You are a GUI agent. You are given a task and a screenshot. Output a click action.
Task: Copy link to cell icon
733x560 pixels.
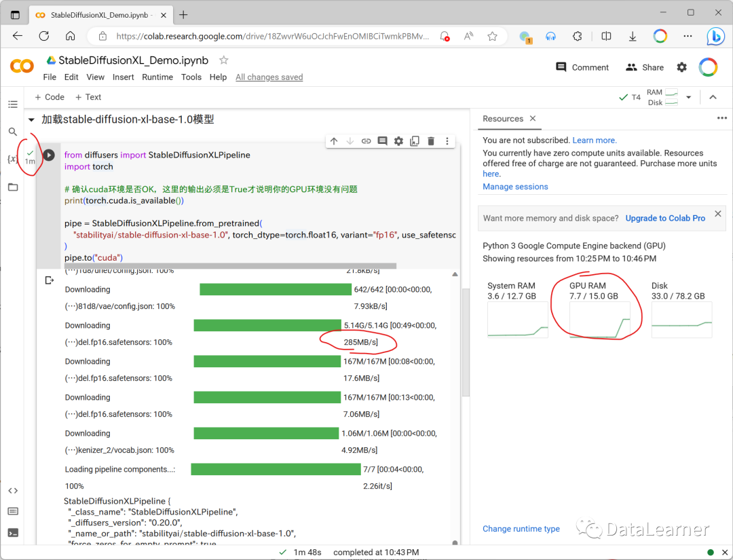[x=366, y=141]
